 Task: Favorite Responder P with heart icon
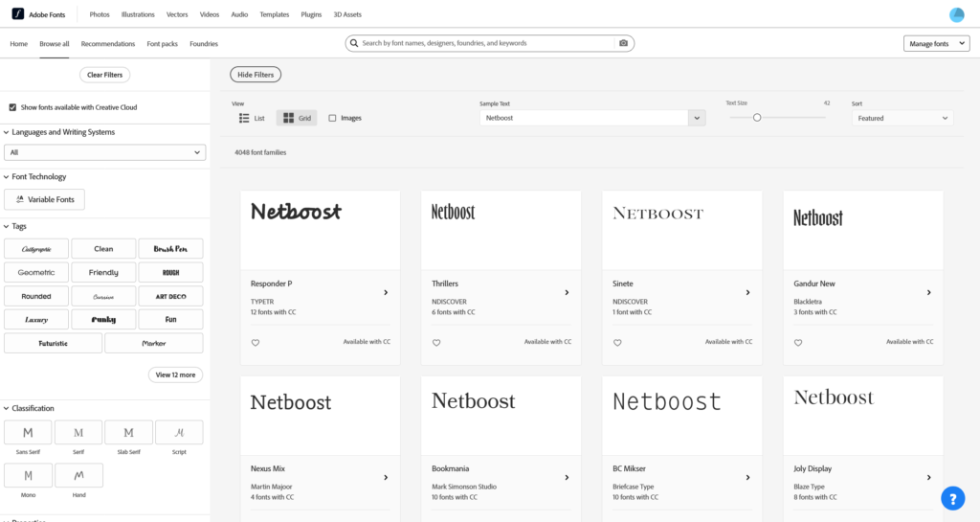pyautogui.click(x=256, y=342)
